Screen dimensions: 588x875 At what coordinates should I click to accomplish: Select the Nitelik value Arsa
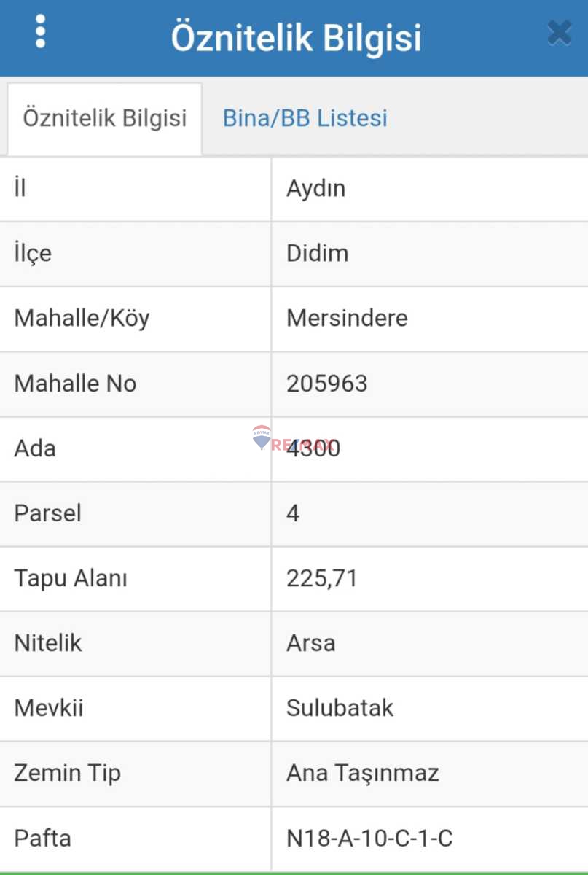pos(310,643)
